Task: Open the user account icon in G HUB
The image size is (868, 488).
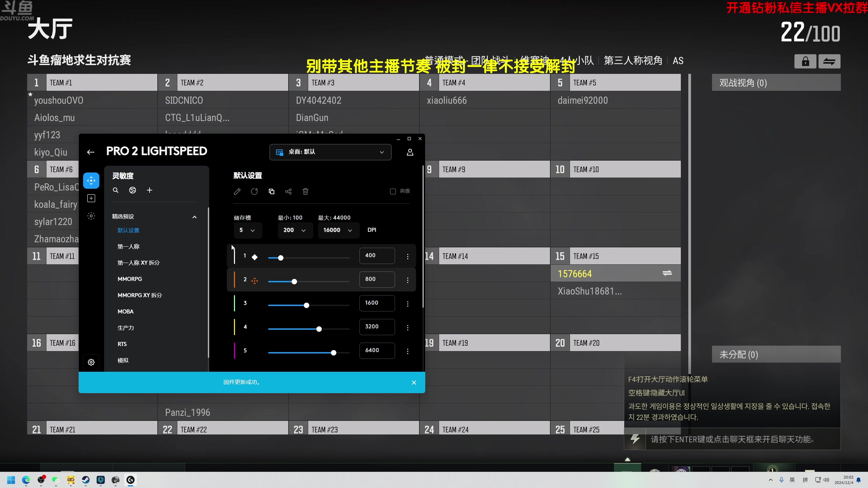Action: [410, 152]
